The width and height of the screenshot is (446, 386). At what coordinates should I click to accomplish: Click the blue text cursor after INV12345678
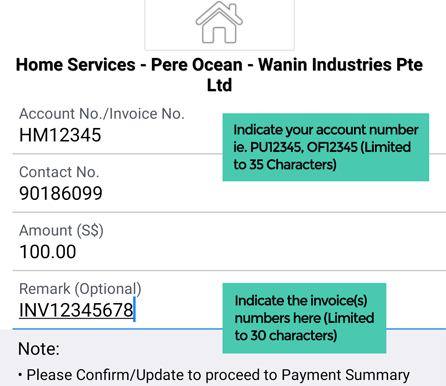pyautogui.click(x=134, y=309)
